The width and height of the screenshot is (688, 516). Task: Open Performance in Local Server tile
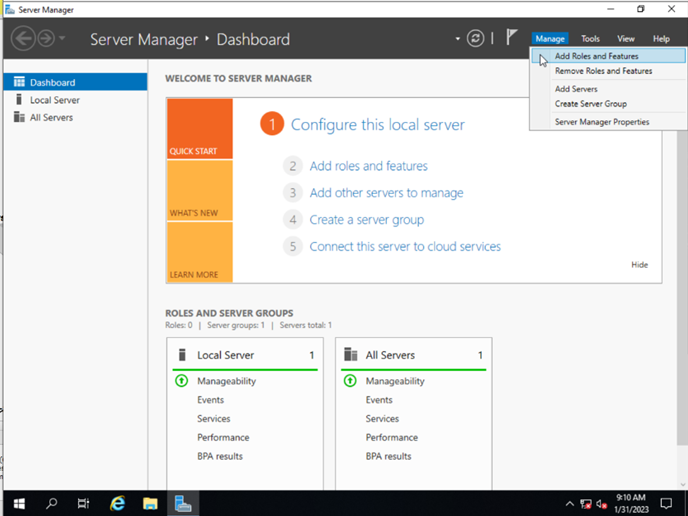223,437
